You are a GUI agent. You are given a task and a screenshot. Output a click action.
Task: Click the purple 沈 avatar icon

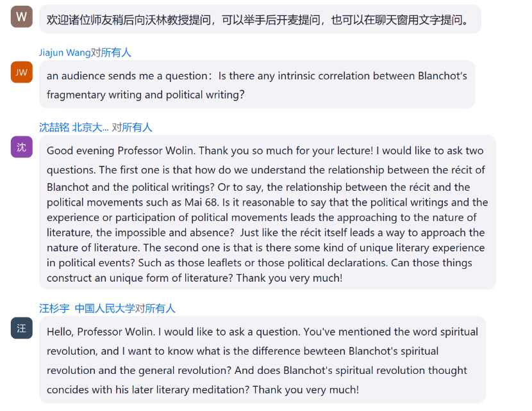[x=21, y=147]
